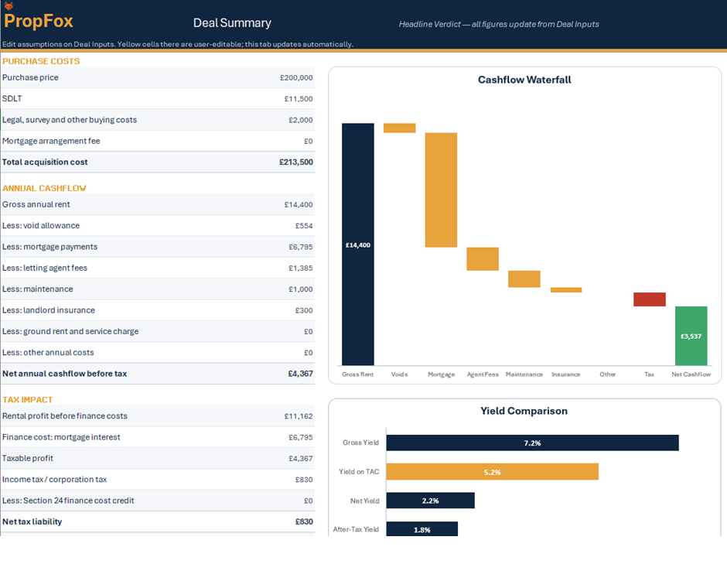Click the Insurance waterfall bar
The width and height of the screenshot is (727, 588).
click(566, 290)
